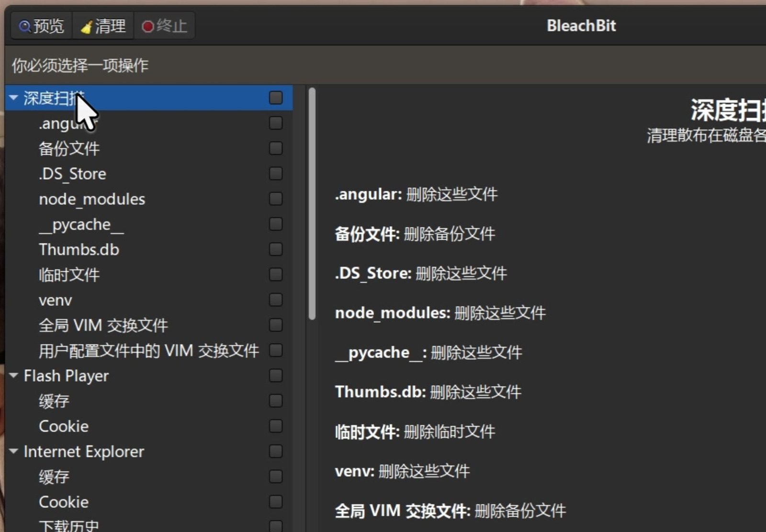Select the __pycache__ tree row
The image size is (766, 532).
[149, 224]
